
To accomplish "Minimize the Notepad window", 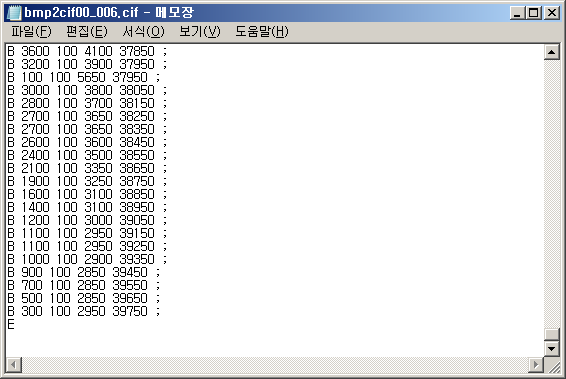I will 518,13.
